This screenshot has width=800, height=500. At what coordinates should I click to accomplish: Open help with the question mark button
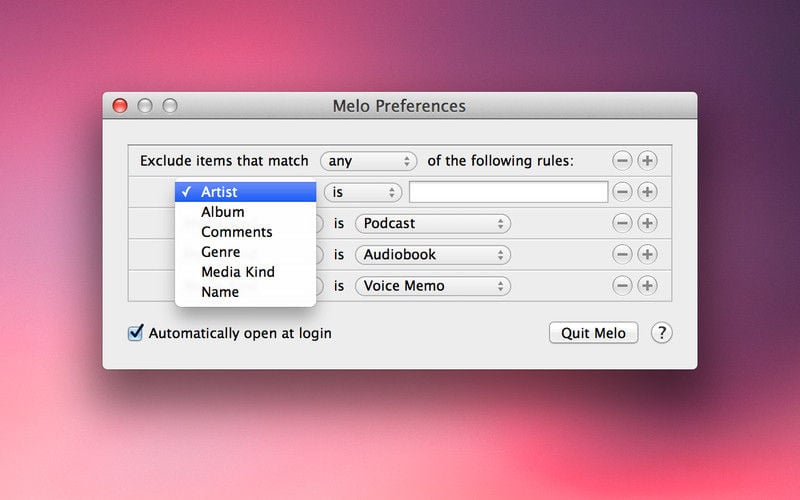point(661,333)
